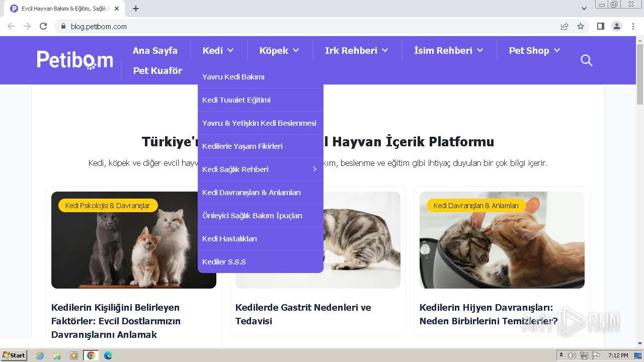Click the page vertical scrollbar
644x362 pixels.
tap(640, 74)
